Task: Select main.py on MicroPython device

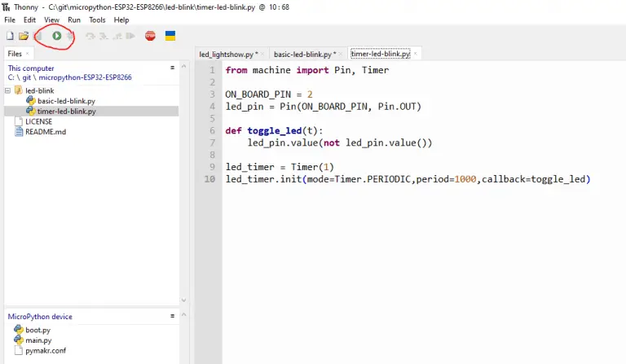Action: click(x=37, y=340)
